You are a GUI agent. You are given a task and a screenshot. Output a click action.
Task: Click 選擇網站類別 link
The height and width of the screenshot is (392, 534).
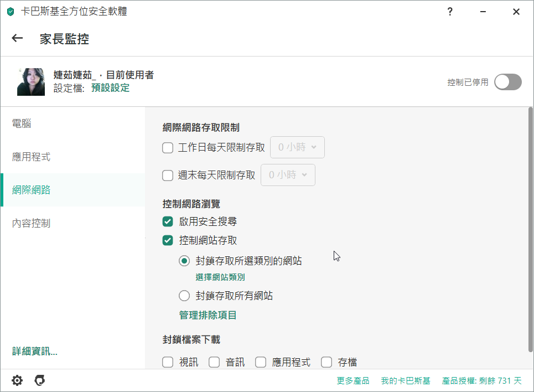tap(220, 277)
